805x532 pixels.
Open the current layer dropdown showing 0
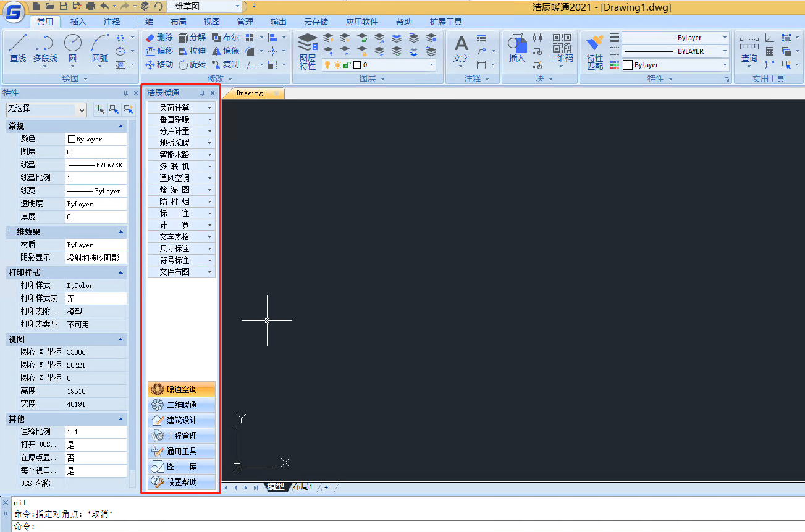tap(379, 64)
